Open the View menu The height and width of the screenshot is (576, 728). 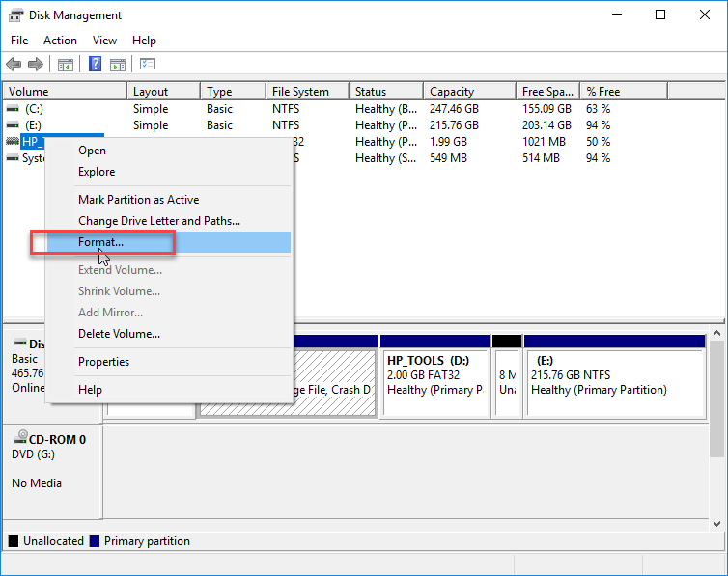[x=104, y=41]
